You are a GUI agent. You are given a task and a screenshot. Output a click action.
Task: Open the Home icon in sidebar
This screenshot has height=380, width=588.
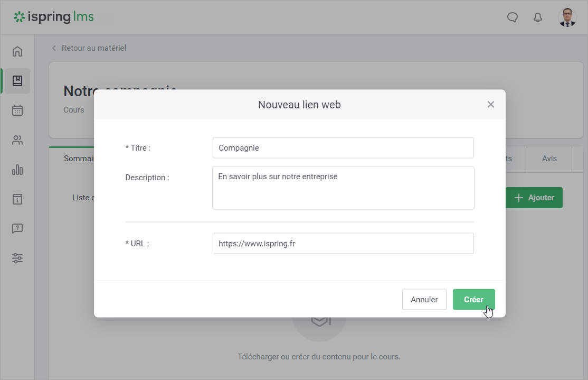click(x=17, y=51)
